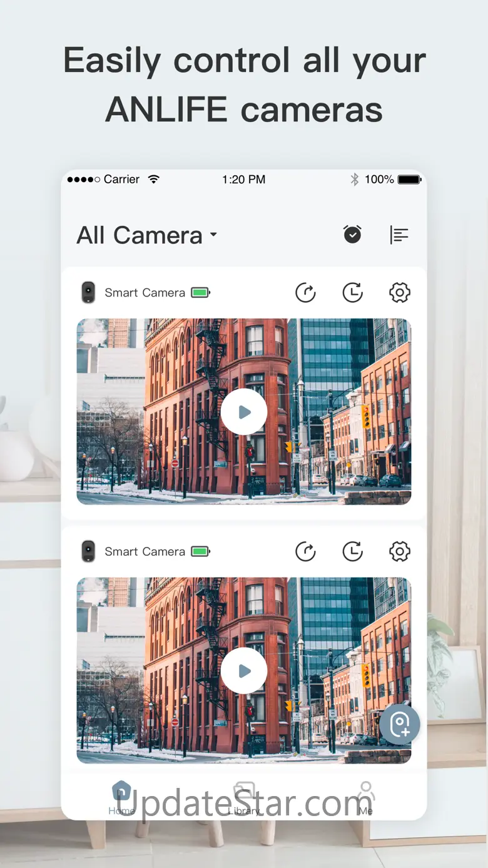Tap first Smart Camera battery indicator
The width and height of the screenshot is (488, 868).
(x=201, y=292)
